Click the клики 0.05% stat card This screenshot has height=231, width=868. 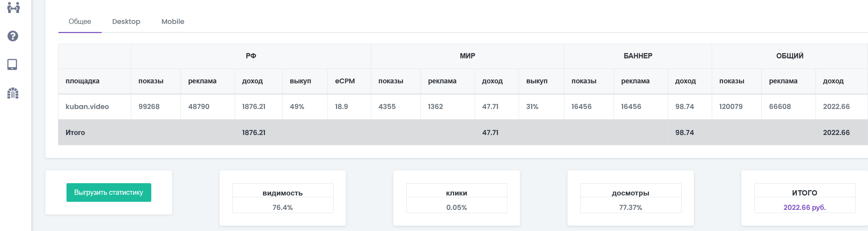pyautogui.click(x=457, y=198)
